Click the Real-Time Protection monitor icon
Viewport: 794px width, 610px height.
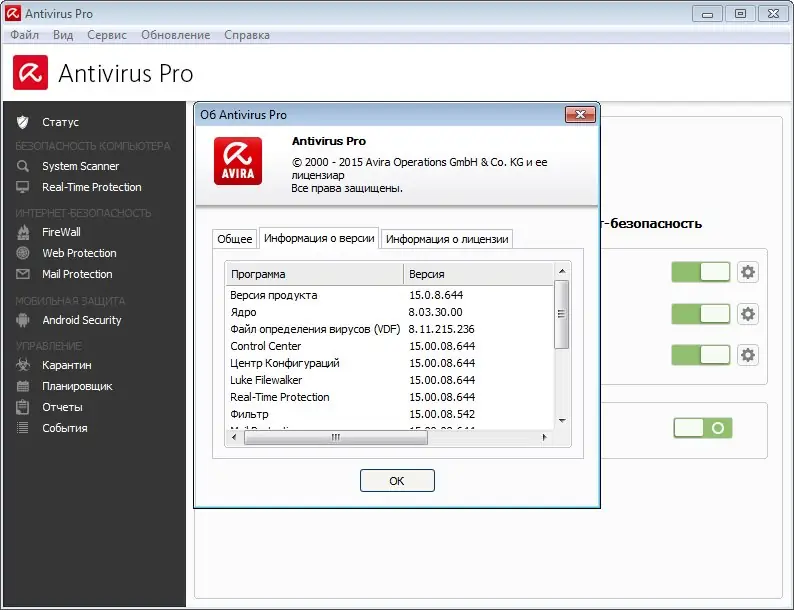23,187
